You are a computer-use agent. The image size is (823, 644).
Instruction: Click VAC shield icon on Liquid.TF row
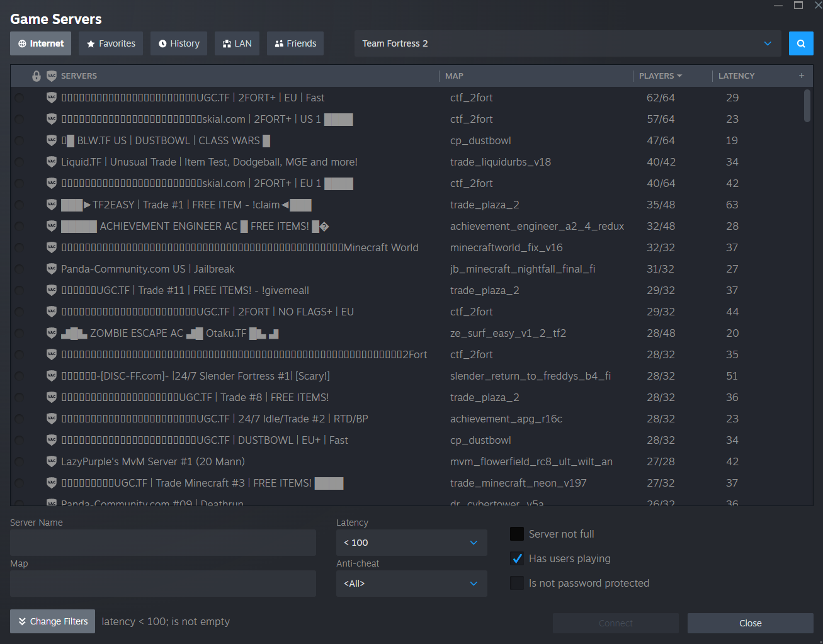pyautogui.click(x=52, y=162)
